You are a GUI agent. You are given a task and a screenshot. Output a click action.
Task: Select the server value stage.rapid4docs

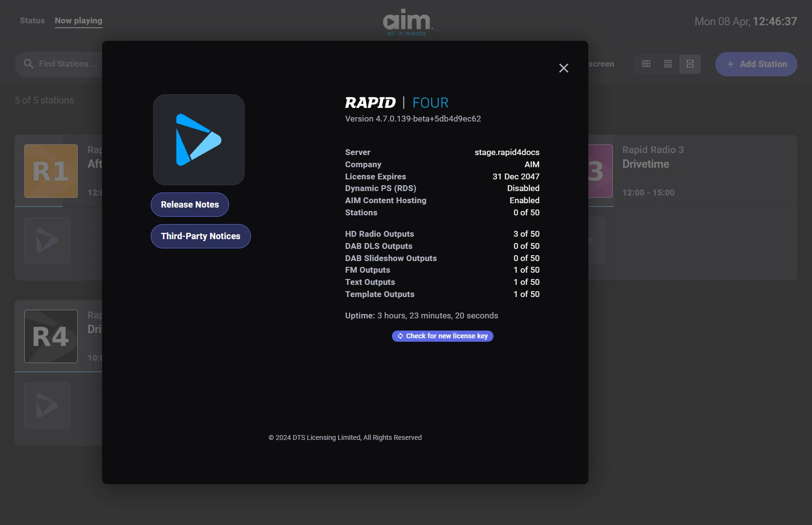point(507,152)
